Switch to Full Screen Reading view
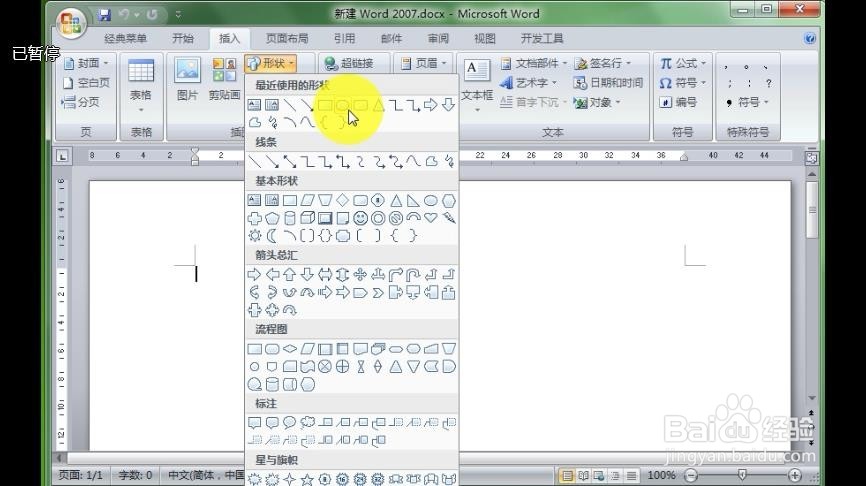The width and height of the screenshot is (866, 486). tap(583, 475)
